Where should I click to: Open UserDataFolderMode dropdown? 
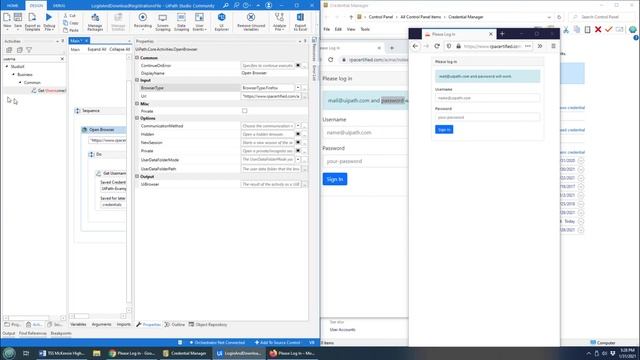298,160
